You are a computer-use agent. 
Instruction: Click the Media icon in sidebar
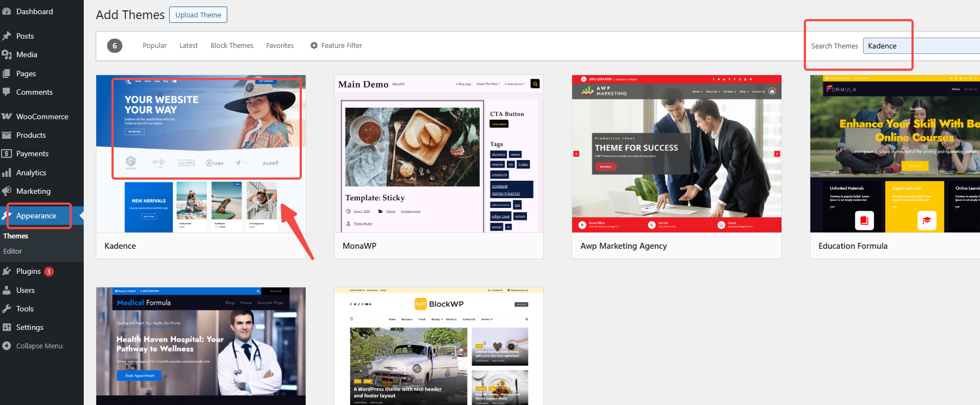7,54
